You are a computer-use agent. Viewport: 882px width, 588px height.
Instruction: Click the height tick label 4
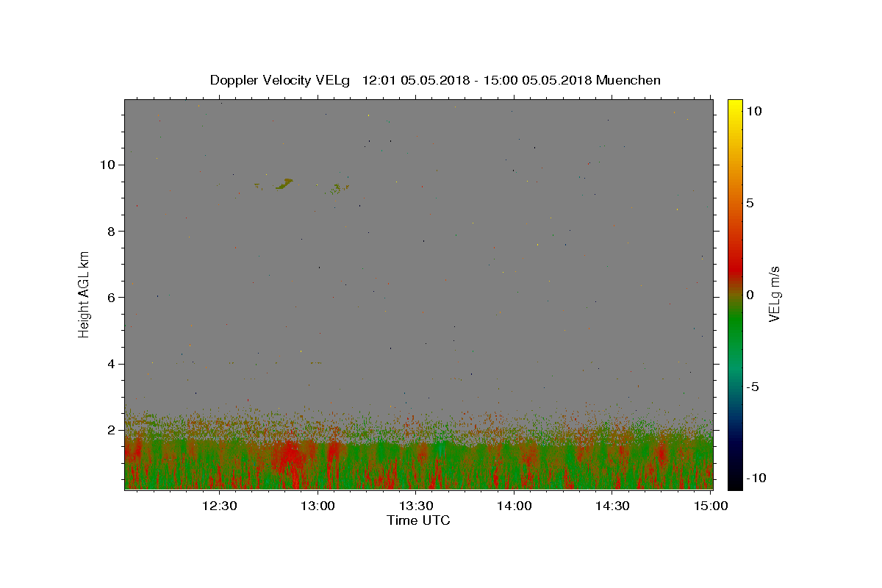[111, 364]
